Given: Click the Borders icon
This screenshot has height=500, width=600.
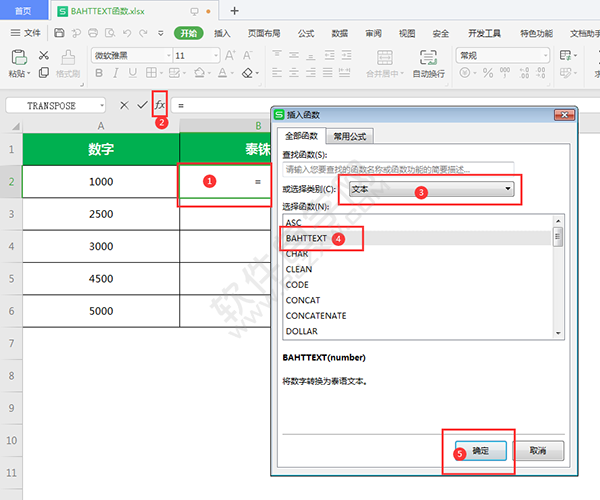Looking at the screenshot, I should pos(151,73).
